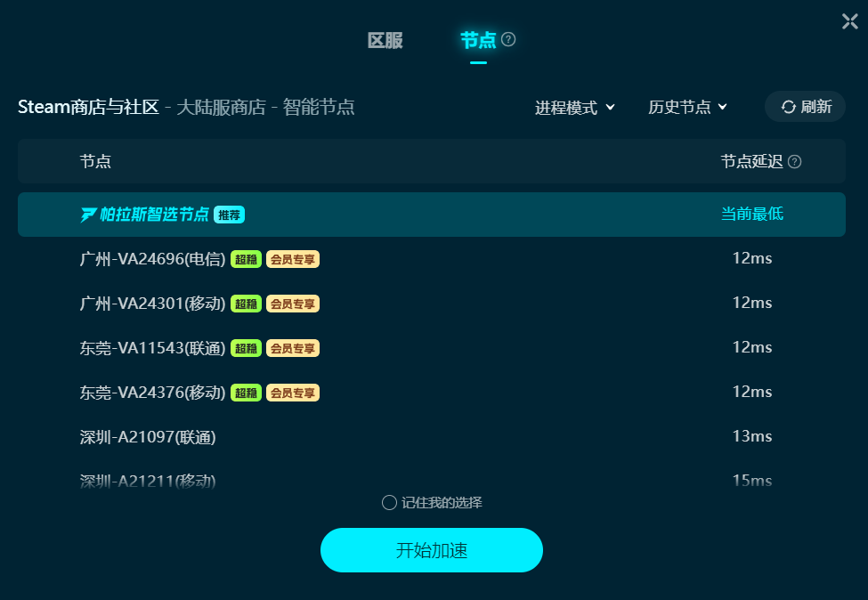
Task: Choose the 深圳-A21097(联通) node row
Action: (x=432, y=437)
